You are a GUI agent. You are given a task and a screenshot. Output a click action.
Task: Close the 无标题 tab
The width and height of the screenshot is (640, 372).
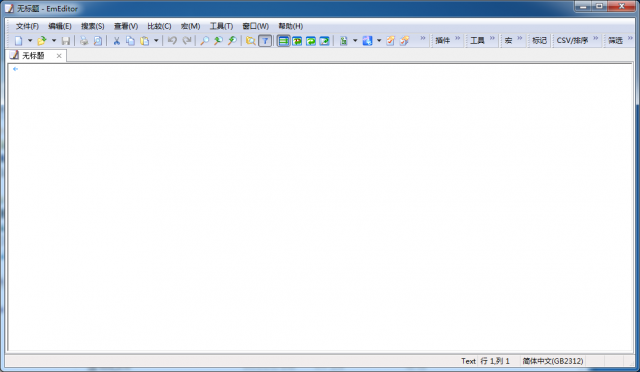(59, 56)
